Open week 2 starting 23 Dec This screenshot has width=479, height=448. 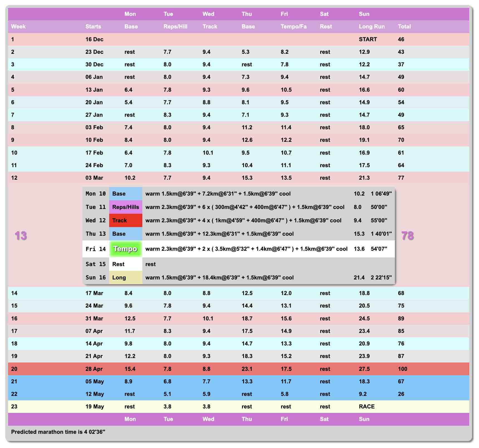click(239, 52)
